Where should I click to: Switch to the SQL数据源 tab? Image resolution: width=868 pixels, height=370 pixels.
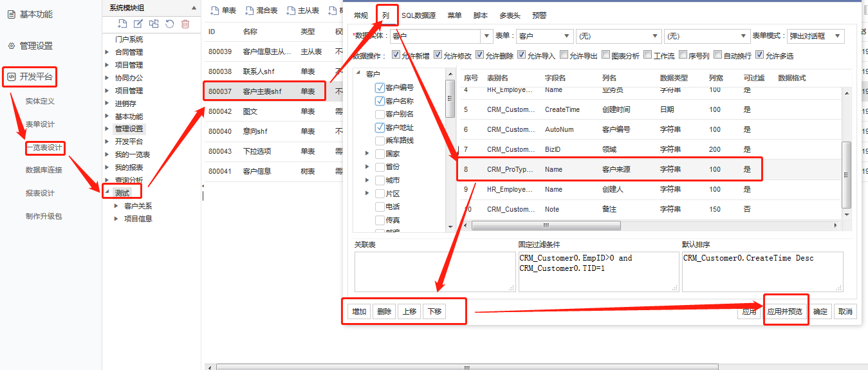(418, 15)
